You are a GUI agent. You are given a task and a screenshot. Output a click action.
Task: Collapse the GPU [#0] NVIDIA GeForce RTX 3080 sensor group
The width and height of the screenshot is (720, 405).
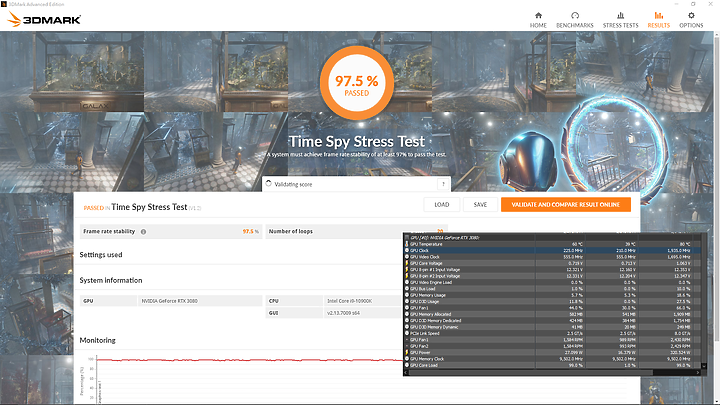[407, 237]
